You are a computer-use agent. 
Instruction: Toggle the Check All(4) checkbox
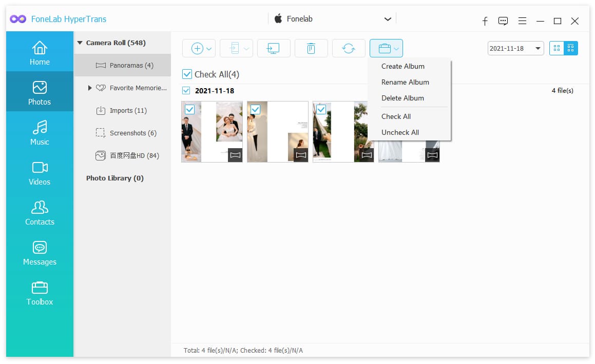coord(187,74)
